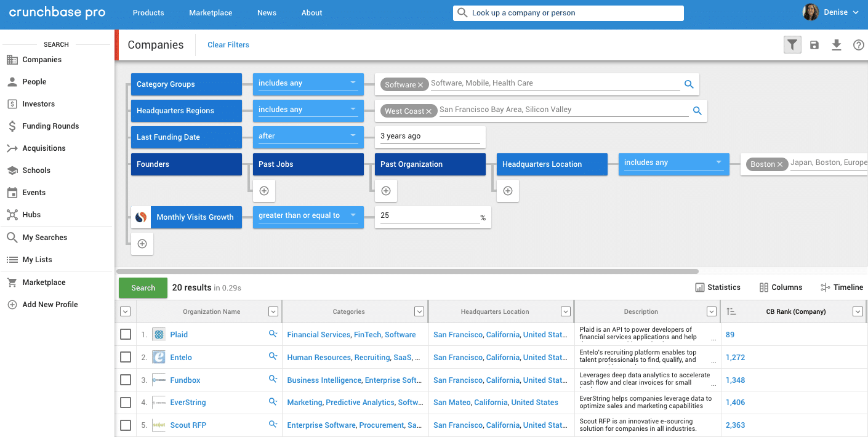Add filter under Past Organization plus icon
The width and height of the screenshot is (868, 437).
(386, 191)
